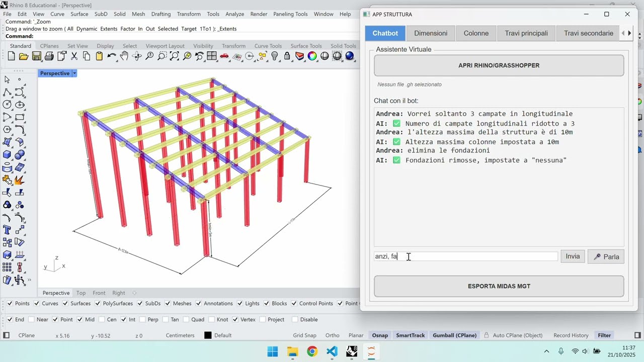This screenshot has height=362, width=644.
Task: Select the Circle tool in left sidebar
Action: [7, 105]
